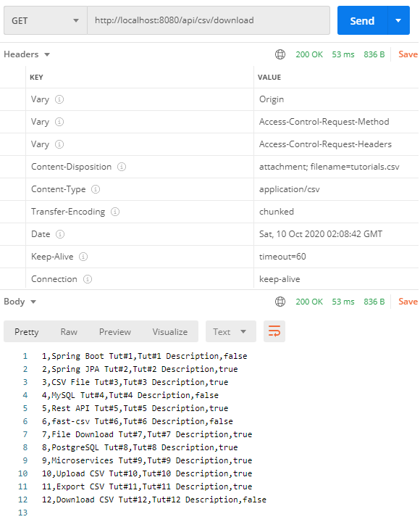Open the Text format dropdown
This screenshot has width=420, height=522.
click(231, 331)
